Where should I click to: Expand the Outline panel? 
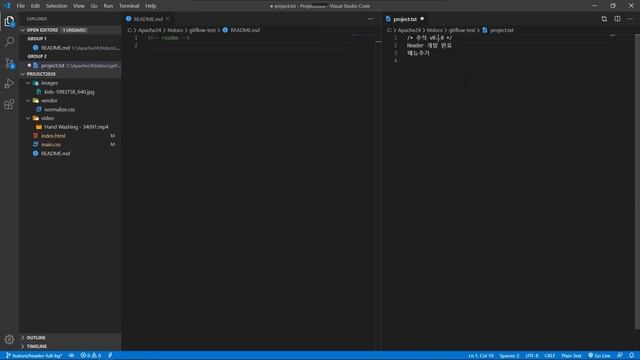pyautogui.click(x=70, y=338)
